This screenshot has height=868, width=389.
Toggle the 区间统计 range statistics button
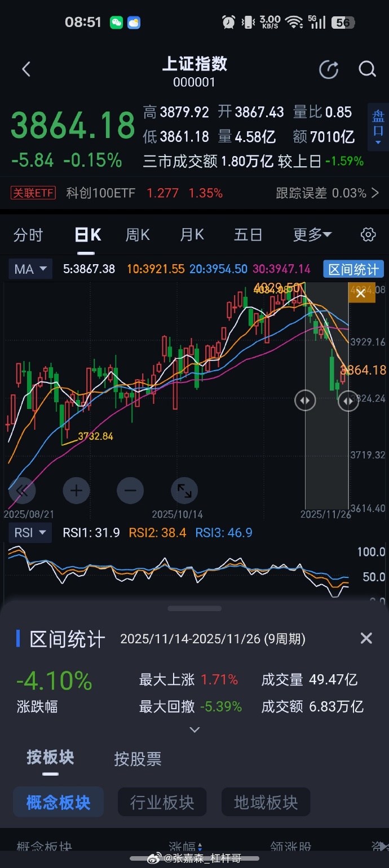353,269
